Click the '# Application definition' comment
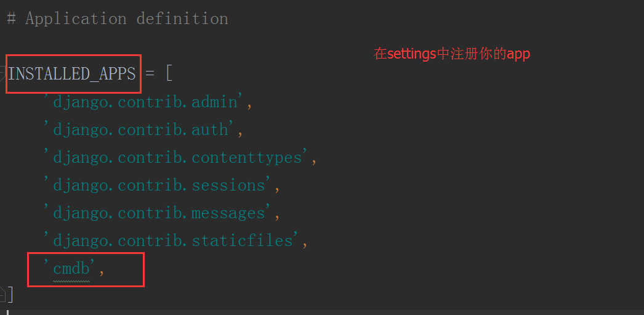This screenshot has width=644, height=315. click(118, 18)
